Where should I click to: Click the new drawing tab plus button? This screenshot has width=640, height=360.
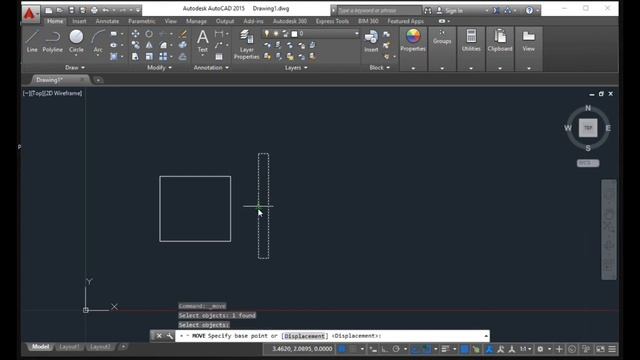tap(98, 80)
